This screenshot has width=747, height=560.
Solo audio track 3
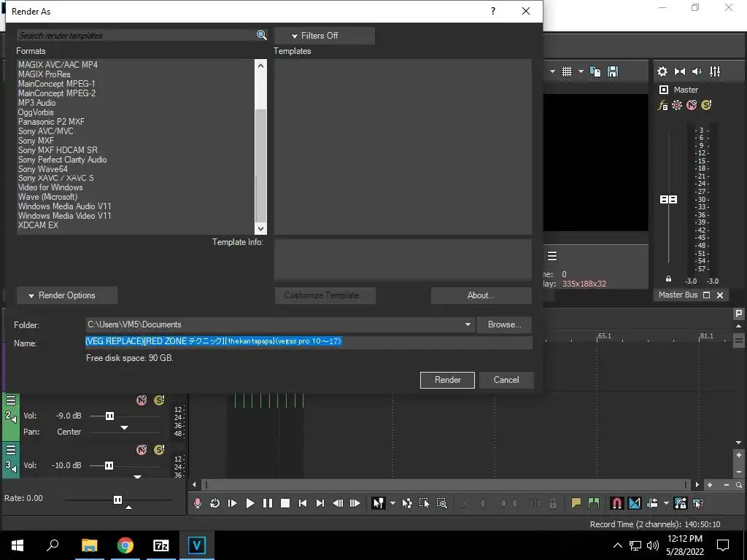tap(159, 450)
